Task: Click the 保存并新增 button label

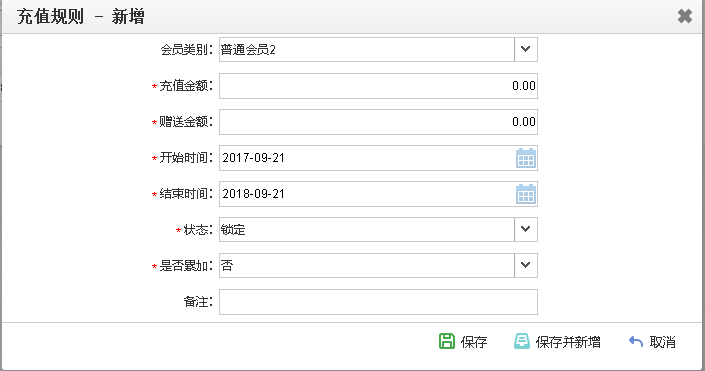Action: tap(568, 342)
